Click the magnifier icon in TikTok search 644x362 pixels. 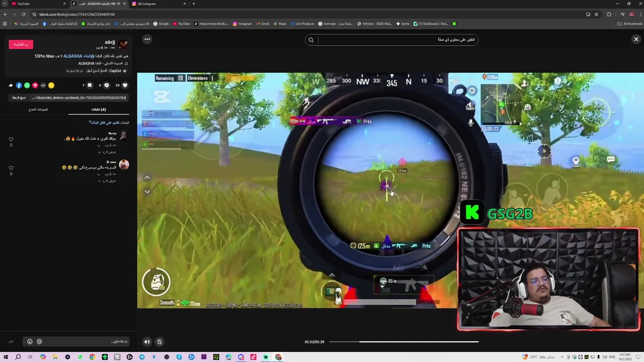[311, 40]
